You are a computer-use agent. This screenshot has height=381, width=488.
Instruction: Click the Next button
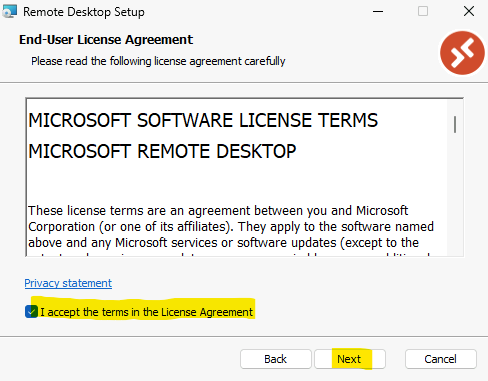(350, 359)
